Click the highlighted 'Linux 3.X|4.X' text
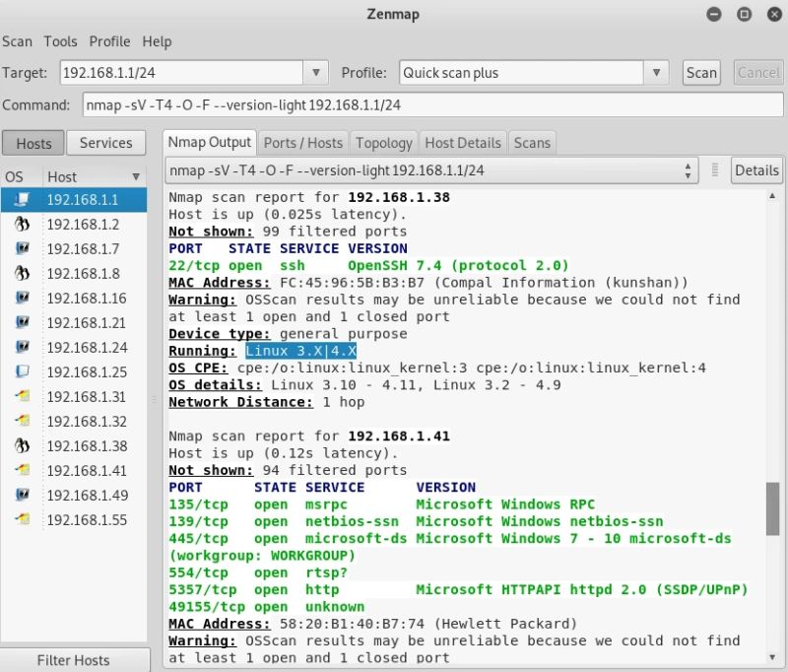The width and height of the screenshot is (788, 672). pos(301,351)
